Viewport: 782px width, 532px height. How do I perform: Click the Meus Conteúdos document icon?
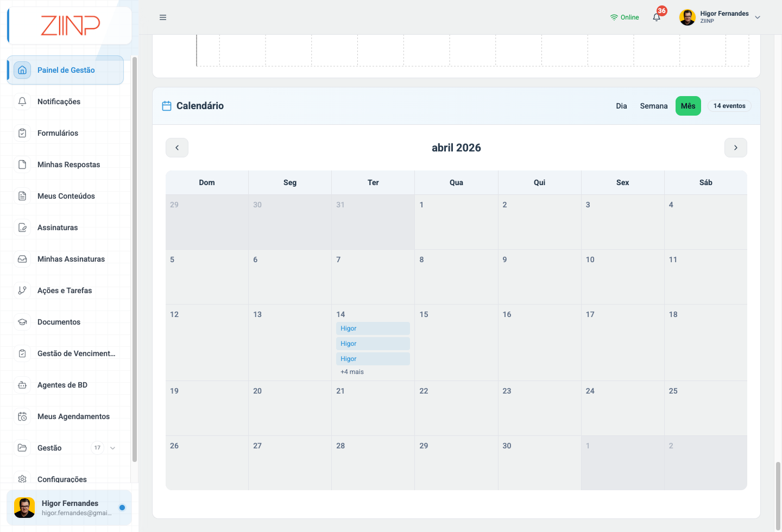22,196
